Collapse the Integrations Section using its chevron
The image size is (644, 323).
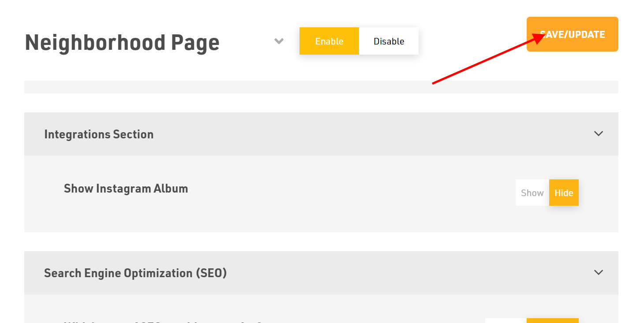click(x=598, y=134)
